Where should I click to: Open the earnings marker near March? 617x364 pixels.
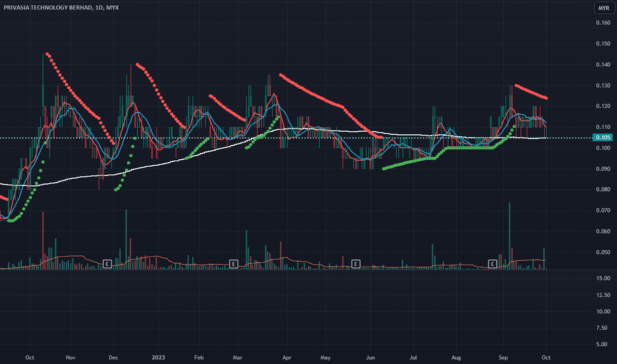click(233, 263)
